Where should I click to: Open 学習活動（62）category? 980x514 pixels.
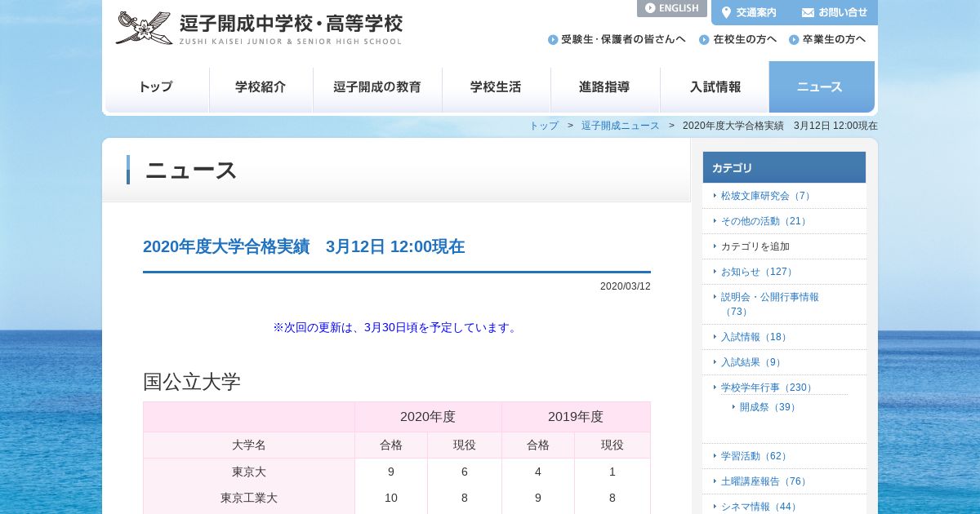pos(755,456)
